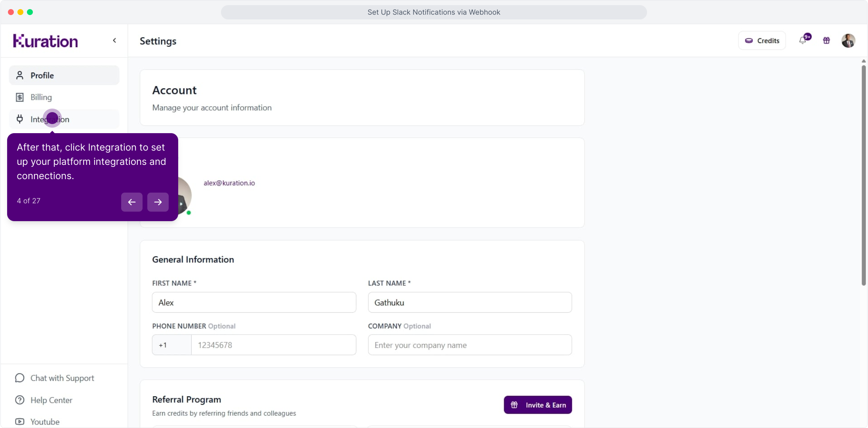Open the user avatar menu

pos(848,40)
